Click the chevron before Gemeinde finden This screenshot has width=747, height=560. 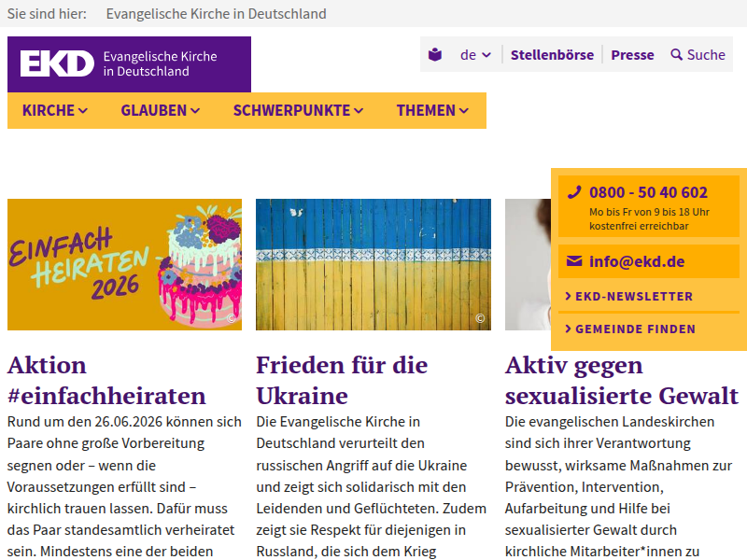[568, 329]
